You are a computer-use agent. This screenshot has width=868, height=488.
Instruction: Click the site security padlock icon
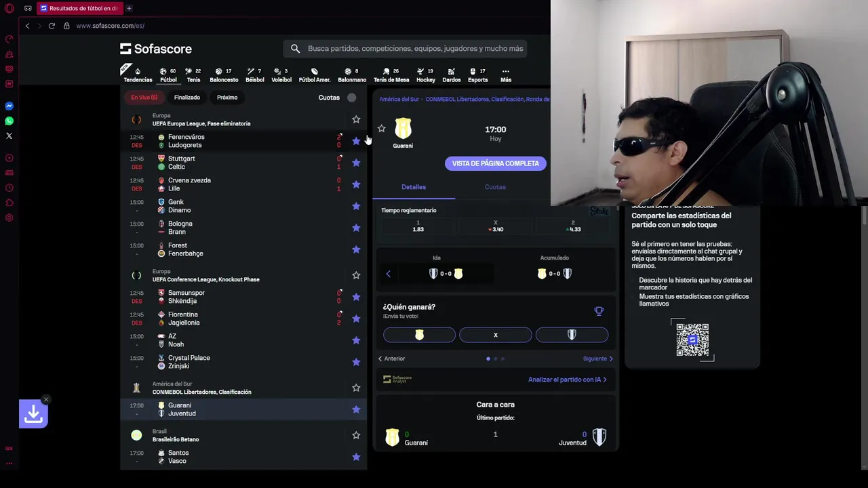(66, 26)
